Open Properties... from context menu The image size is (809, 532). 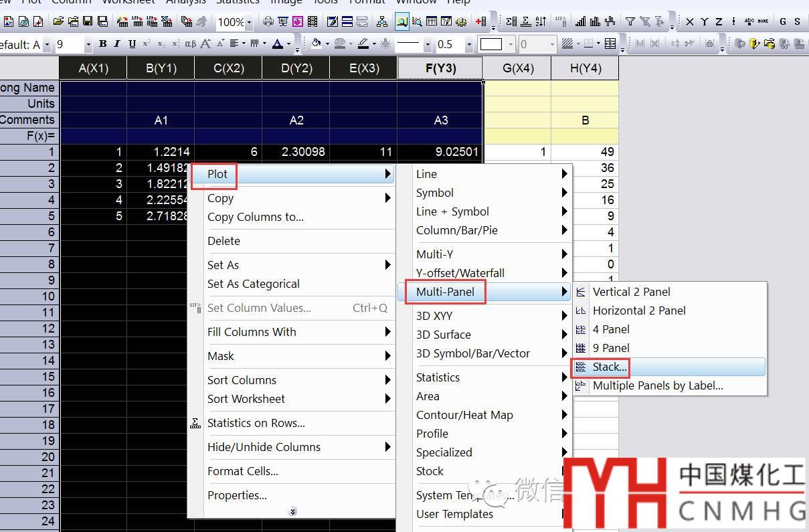(237, 495)
